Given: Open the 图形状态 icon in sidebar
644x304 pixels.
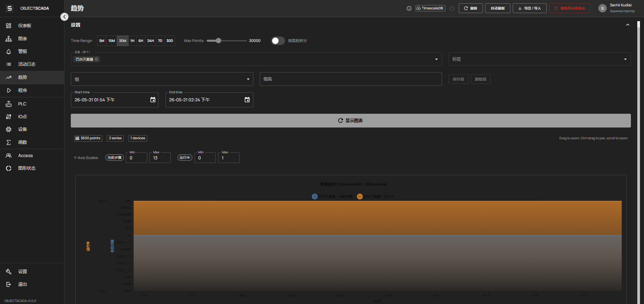Looking at the screenshot, I should coord(9,168).
